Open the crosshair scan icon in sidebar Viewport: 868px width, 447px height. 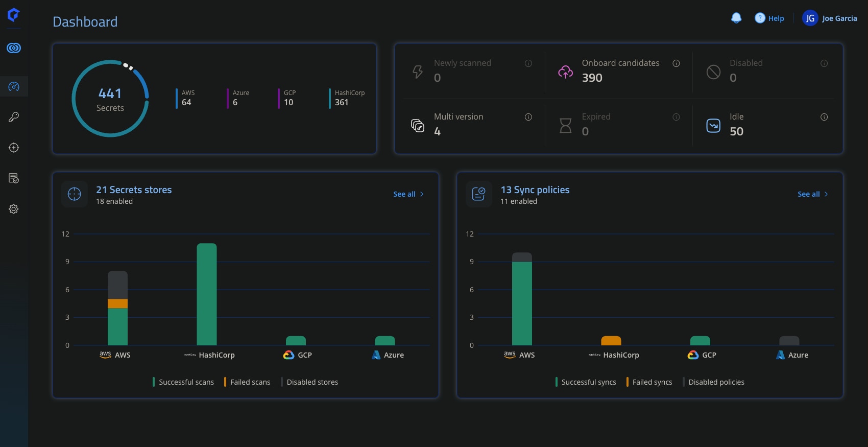click(14, 148)
